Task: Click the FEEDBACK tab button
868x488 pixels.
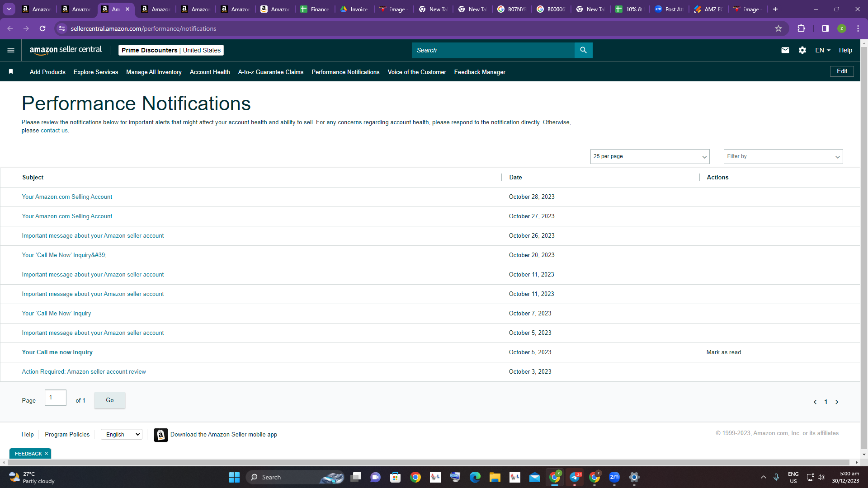Action: [x=28, y=454]
